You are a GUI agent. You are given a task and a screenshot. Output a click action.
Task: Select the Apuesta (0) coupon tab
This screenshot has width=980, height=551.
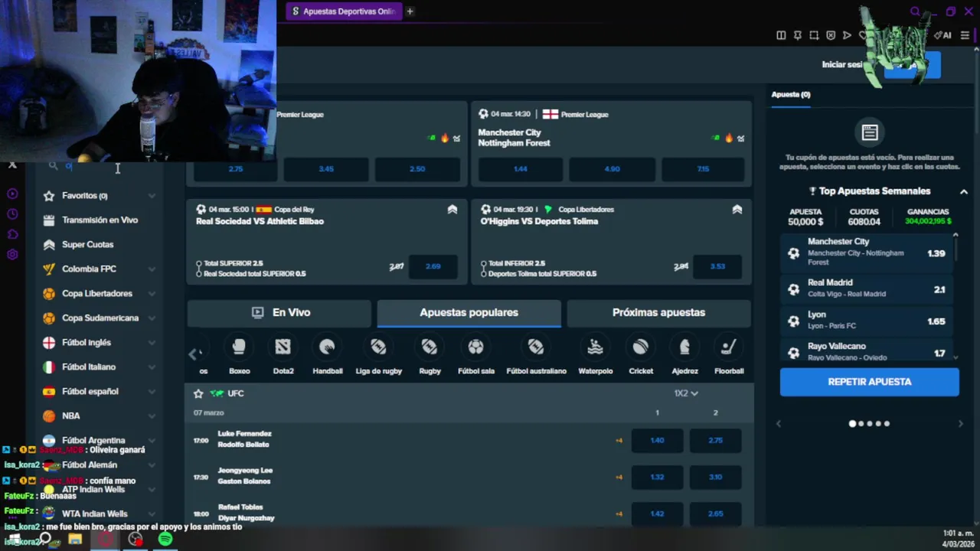point(791,95)
